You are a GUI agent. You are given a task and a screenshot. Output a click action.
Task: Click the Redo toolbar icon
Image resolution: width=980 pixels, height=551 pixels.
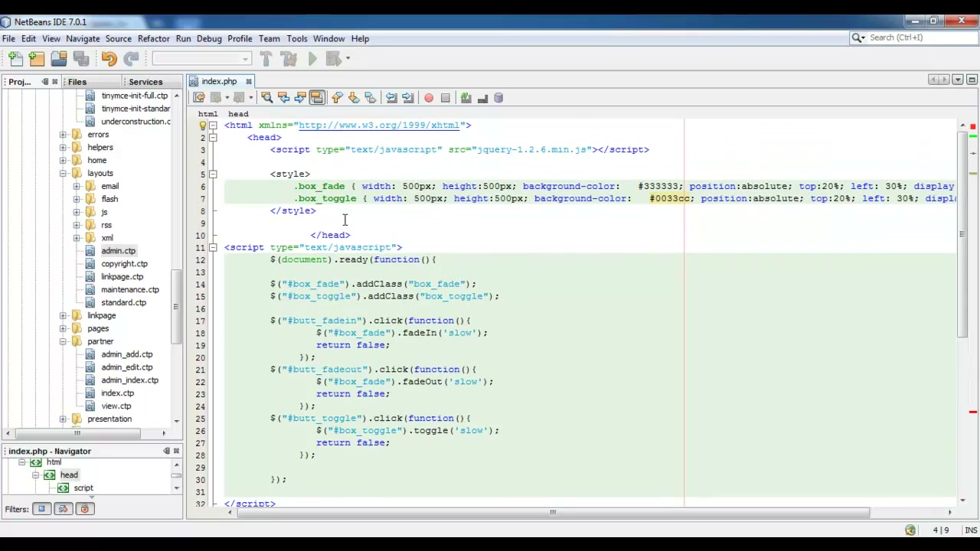[131, 58]
